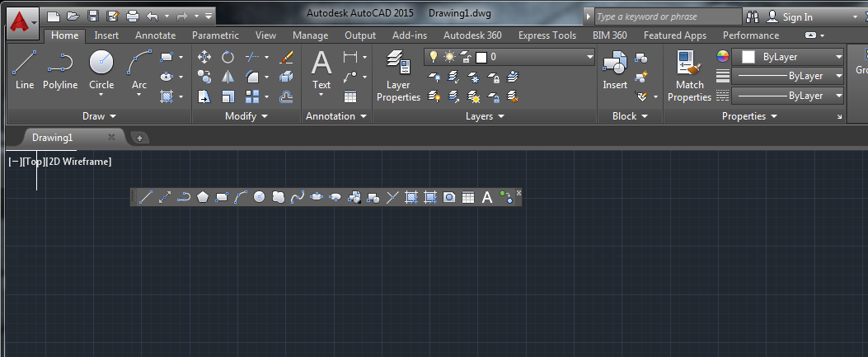The width and height of the screenshot is (868, 357).
Task: Select Revision Cloud in floating Draw toolbar
Action: tap(278, 197)
